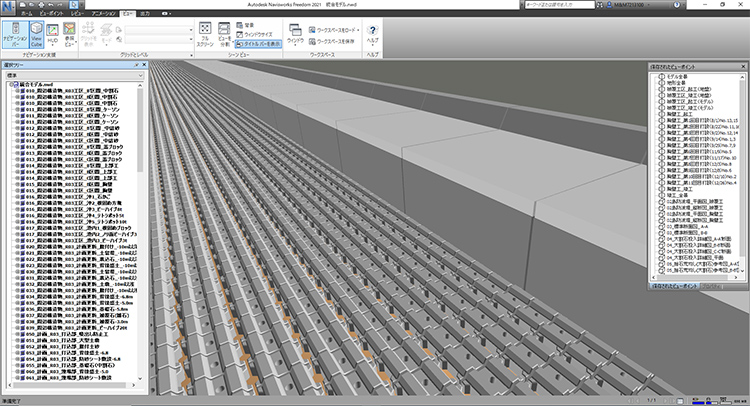750x406 pixels.
Task: Switch to the ビューポイント ribbon tab
Action: [x=51, y=14]
